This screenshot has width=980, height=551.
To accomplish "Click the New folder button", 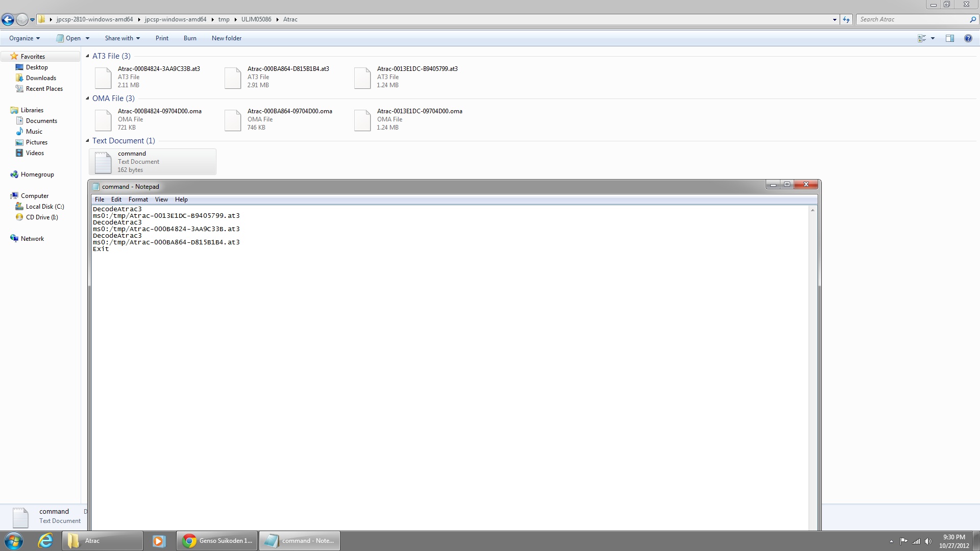I will [226, 38].
